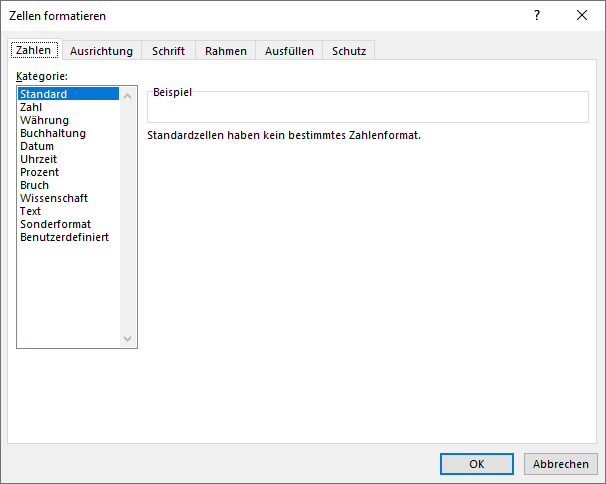Select the Text category
Image resolution: width=606 pixels, height=484 pixels.
[x=68, y=211]
